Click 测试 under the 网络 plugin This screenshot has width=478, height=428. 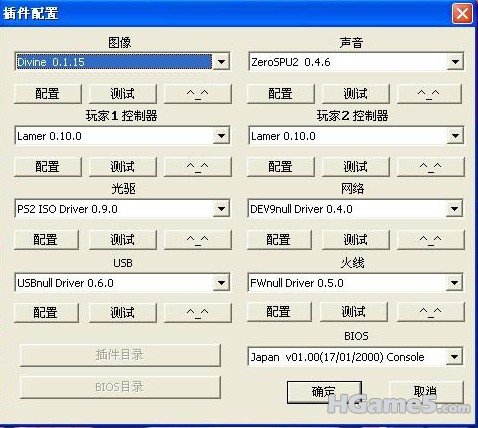point(355,239)
